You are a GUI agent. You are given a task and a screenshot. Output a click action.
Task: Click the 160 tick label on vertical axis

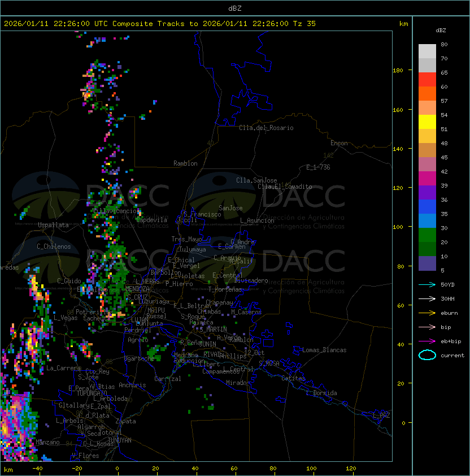tap(398, 110)
